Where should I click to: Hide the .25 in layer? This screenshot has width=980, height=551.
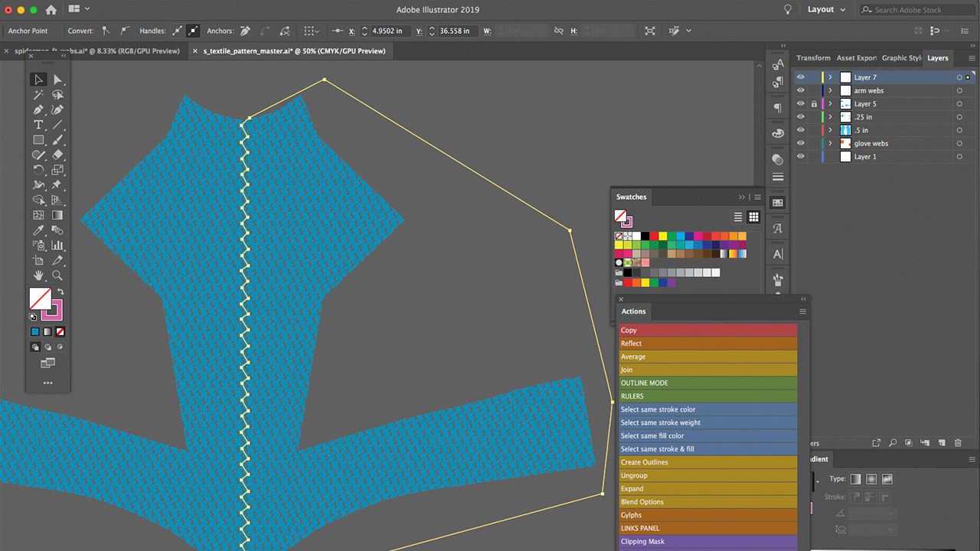pyautogui.click(x=801, y=117)
